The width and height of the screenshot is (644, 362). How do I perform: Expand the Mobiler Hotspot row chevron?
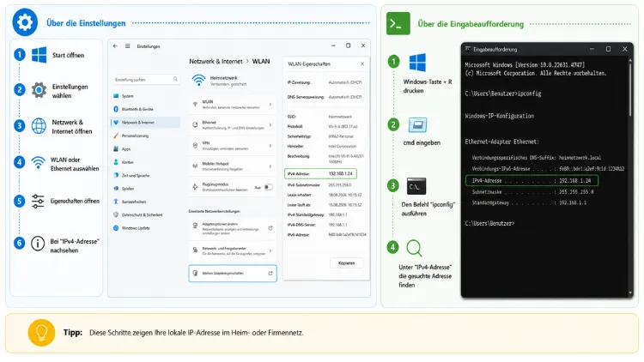[x=270, y=166]
